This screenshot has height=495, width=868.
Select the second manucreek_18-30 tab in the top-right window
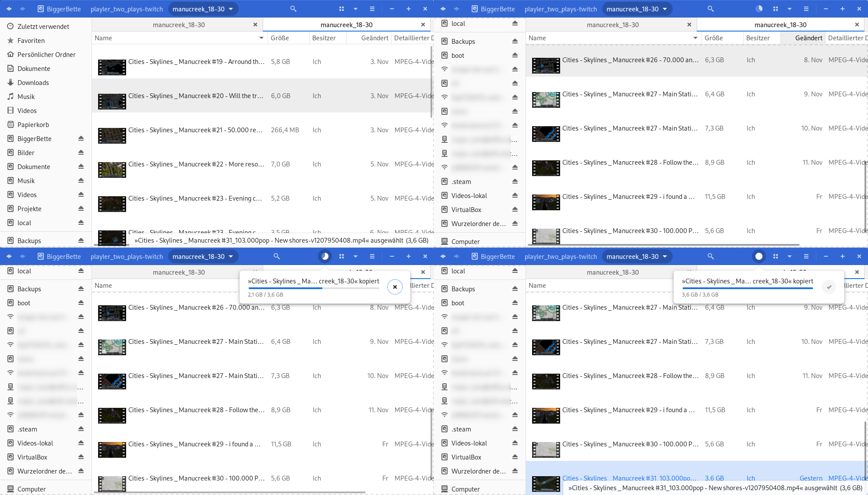[x=780, y=25]
